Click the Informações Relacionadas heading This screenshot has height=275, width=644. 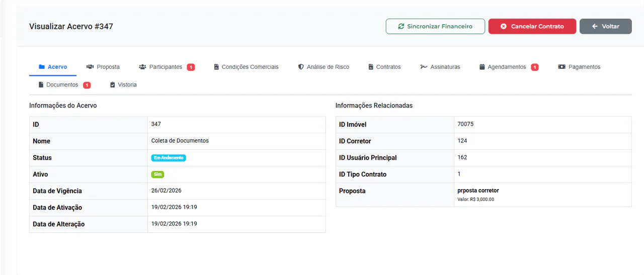pos(374,106)
